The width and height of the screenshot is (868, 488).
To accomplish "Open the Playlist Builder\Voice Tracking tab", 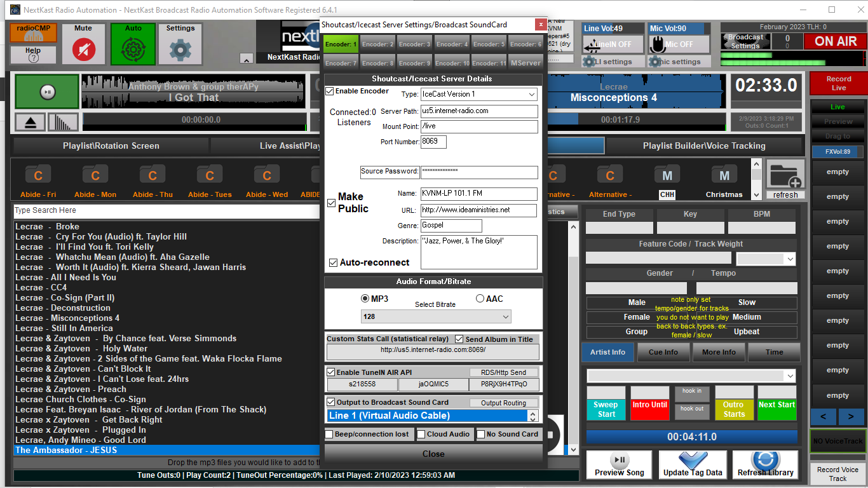I will (703, 146).
